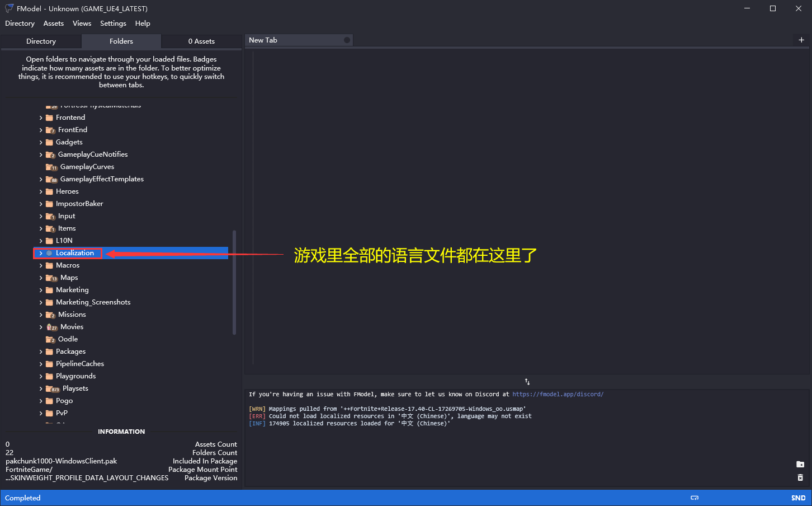The height and width of the screenshot is (506, 812).
Task: Click the INF localized resources log line
Action: click(x=350, y=423)
